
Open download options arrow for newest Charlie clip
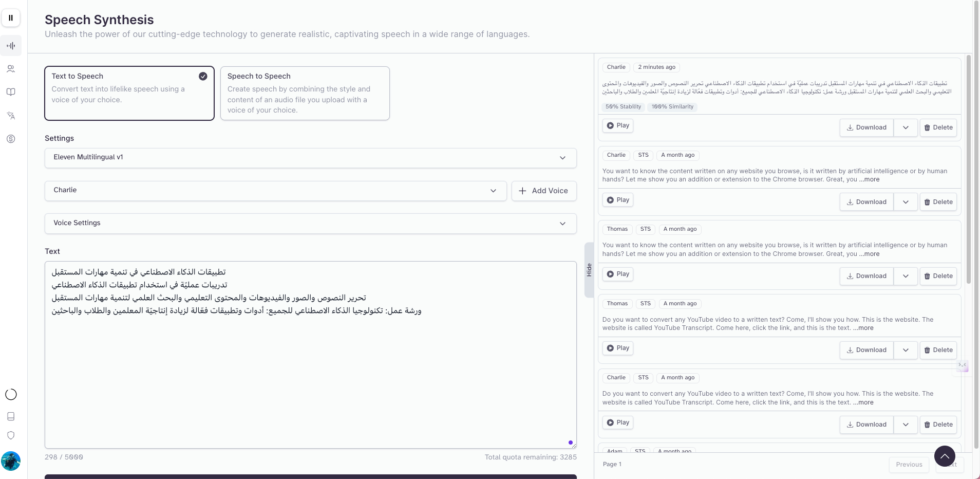pyautogui.click(x=906, y=127)
